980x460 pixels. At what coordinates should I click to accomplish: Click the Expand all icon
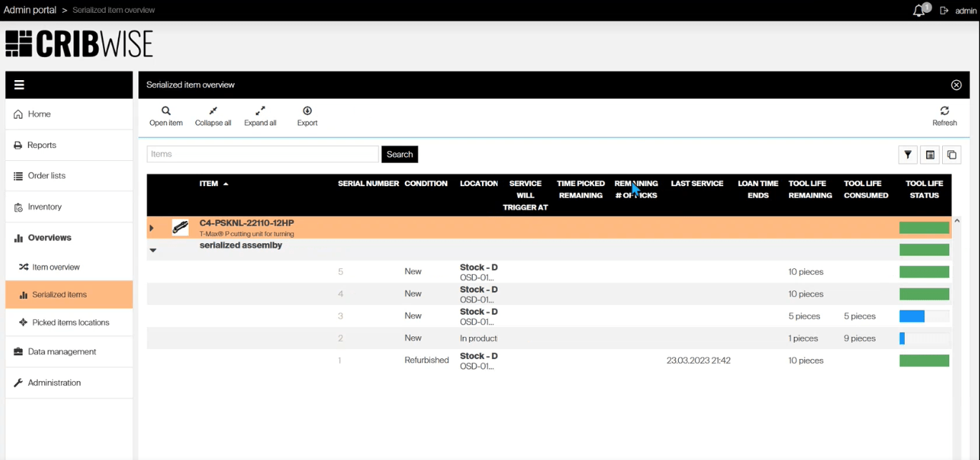pyautogui.click(x=260, y=112)
